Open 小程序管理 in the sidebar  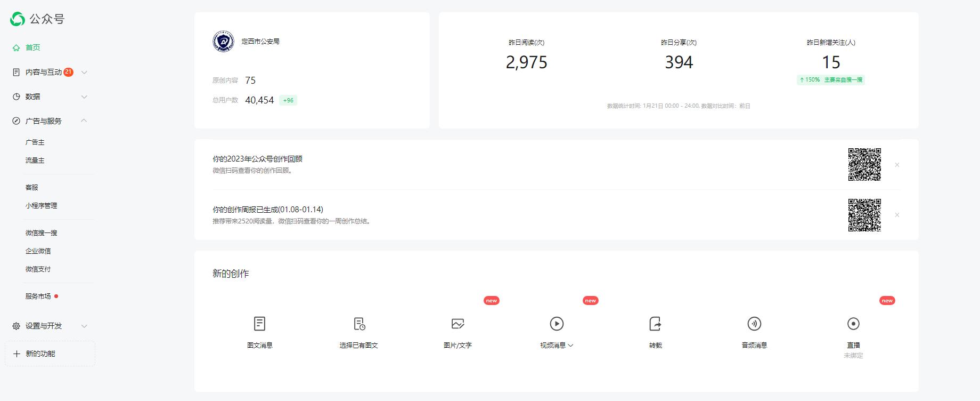tap(41, 206)
